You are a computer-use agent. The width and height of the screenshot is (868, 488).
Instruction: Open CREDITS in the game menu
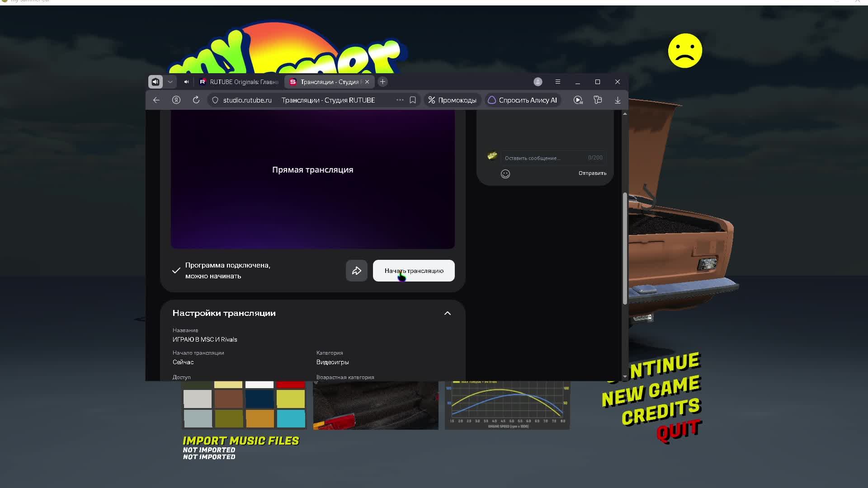661,412
